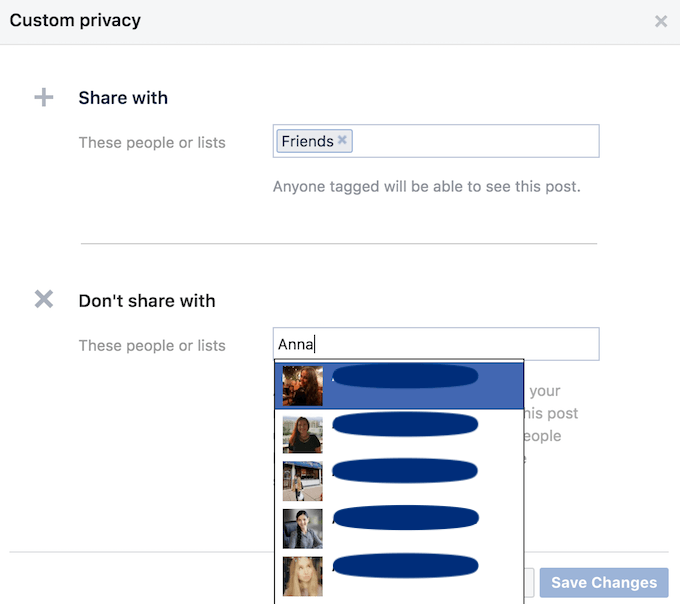Click the 'Don't share with' heading

coord(147,300)
